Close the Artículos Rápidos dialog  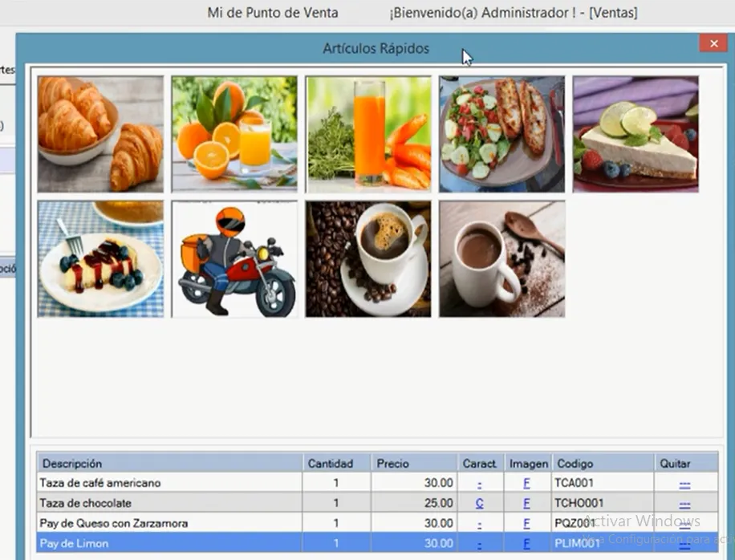click(713, 44)
